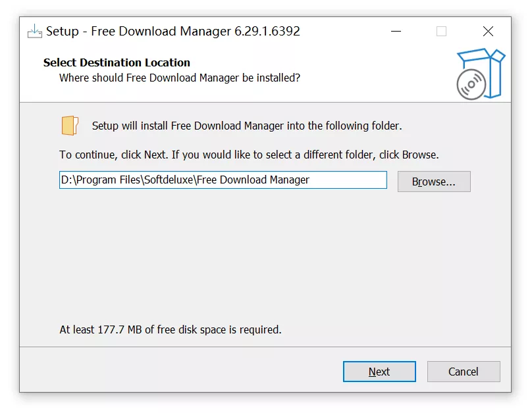Click the 'At least 177.7 MB' disk space notice
532x413 pixels.
click(x=171, y=329)
